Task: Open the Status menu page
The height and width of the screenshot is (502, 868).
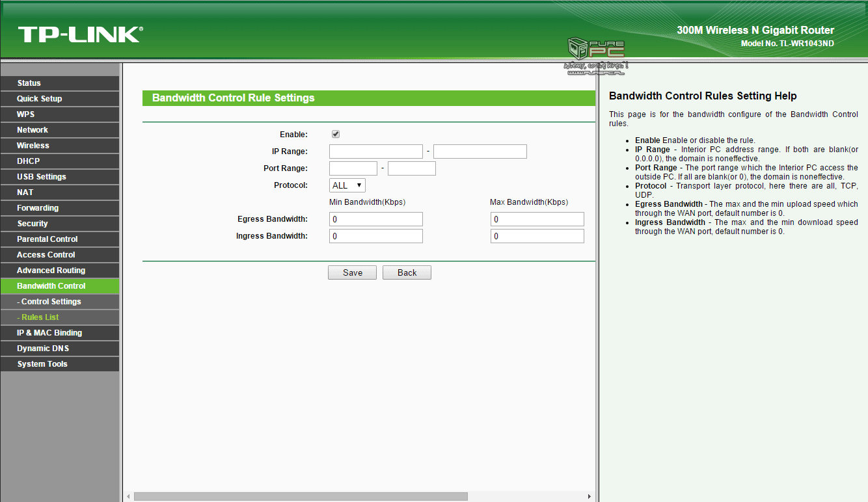Action: 60,83
